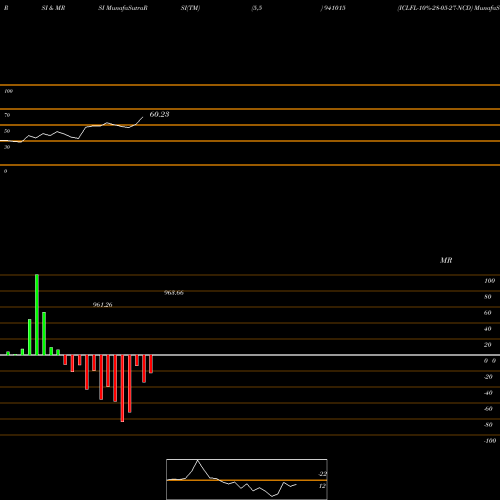The image size is (500, 500).
Task: Click the MR axis label 60
Action: point(488,313)
